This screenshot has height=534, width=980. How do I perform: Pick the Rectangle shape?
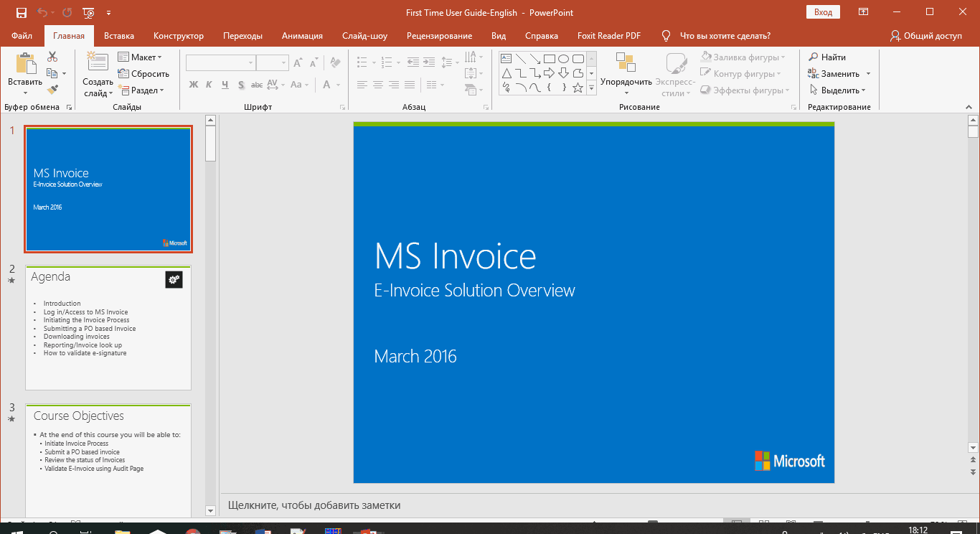pos(549,58)
